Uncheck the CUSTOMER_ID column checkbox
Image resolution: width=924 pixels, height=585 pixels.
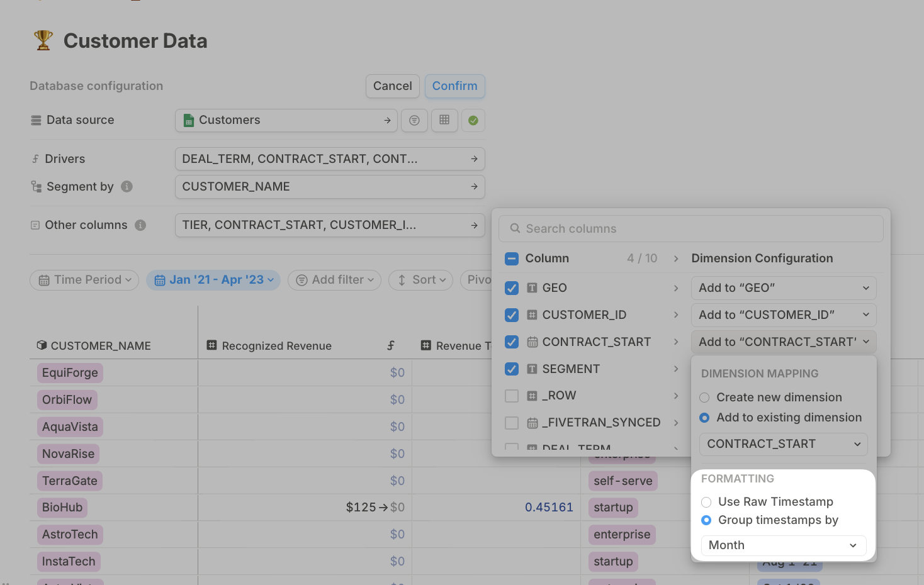pyautogui.click(x=512, y=315)
